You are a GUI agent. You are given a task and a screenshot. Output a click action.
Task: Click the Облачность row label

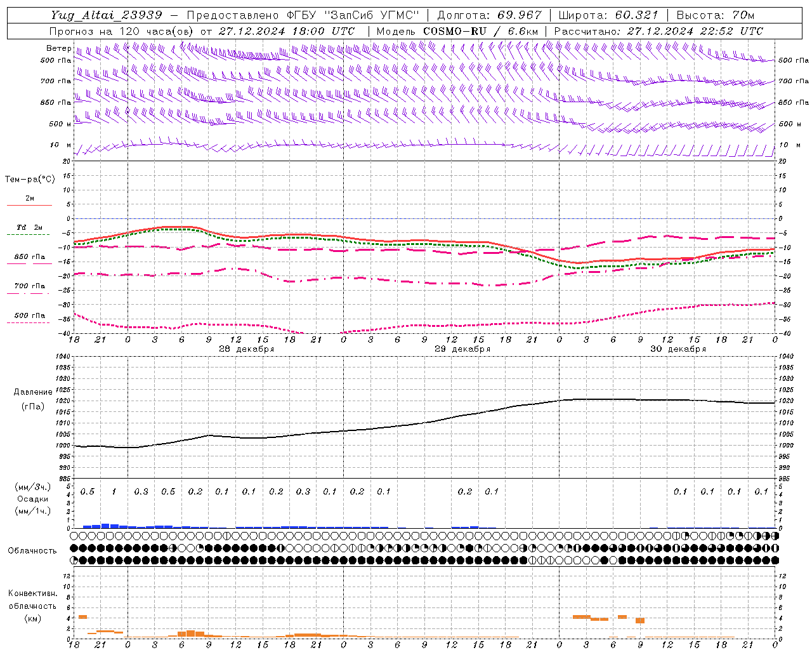(x=32, y=550)
